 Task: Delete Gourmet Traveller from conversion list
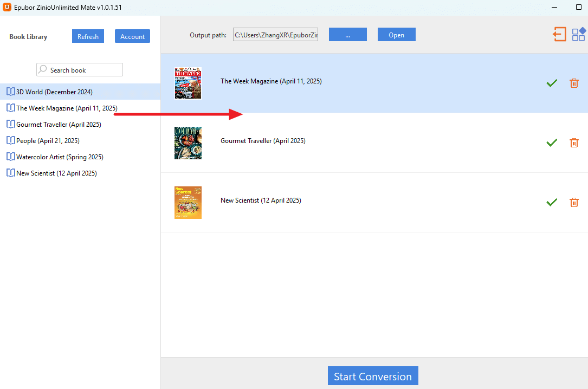click(574, 143)
